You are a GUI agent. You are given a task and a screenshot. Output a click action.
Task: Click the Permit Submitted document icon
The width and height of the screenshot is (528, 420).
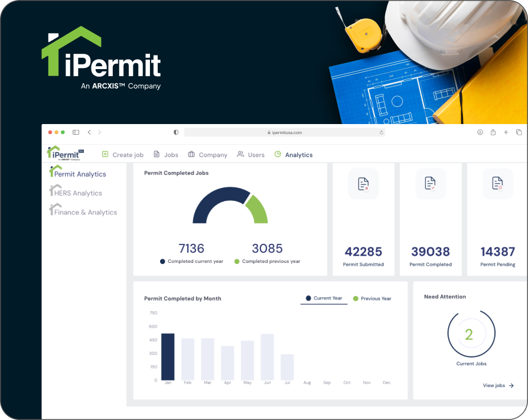coord(363,184)
